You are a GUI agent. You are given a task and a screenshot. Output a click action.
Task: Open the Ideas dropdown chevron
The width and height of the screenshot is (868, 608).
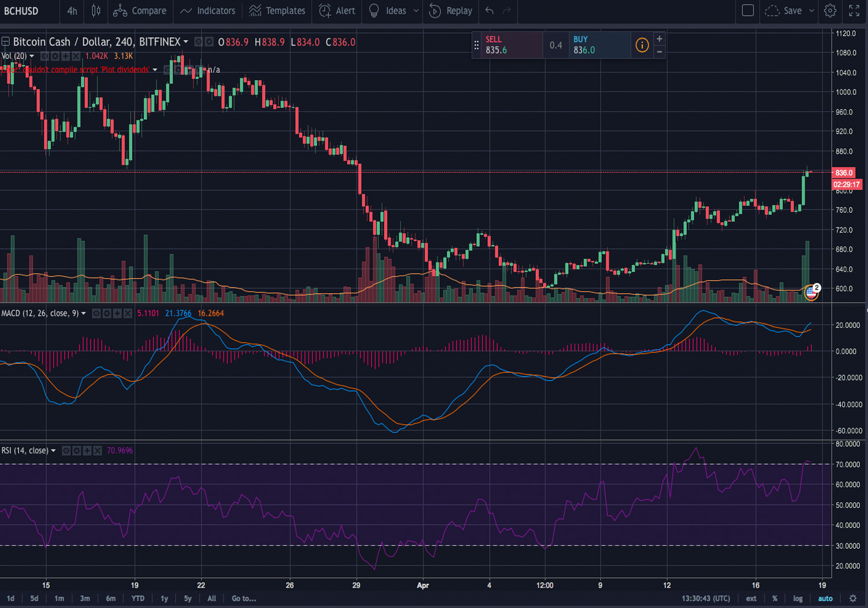click(416, 10)
